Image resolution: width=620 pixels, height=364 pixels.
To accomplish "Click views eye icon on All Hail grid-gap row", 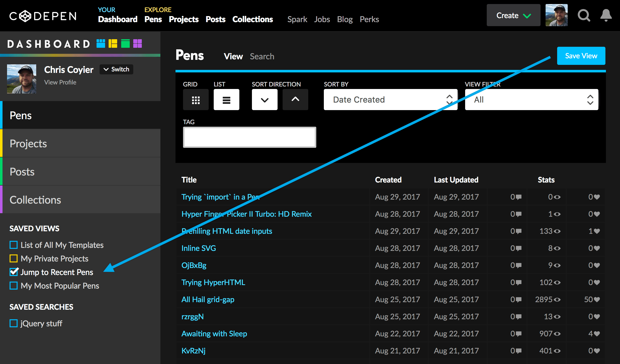I will [x=557, y=300].
